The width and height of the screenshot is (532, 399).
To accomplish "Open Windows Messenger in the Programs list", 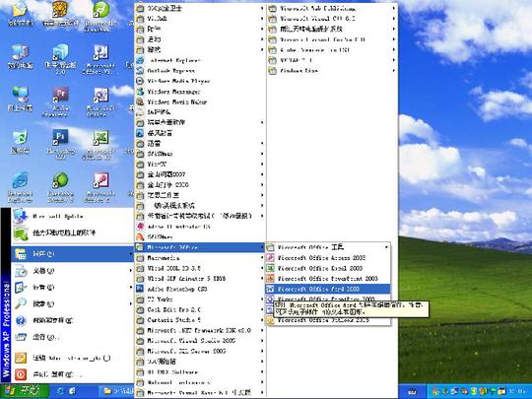I will click(x=200, y=92).
